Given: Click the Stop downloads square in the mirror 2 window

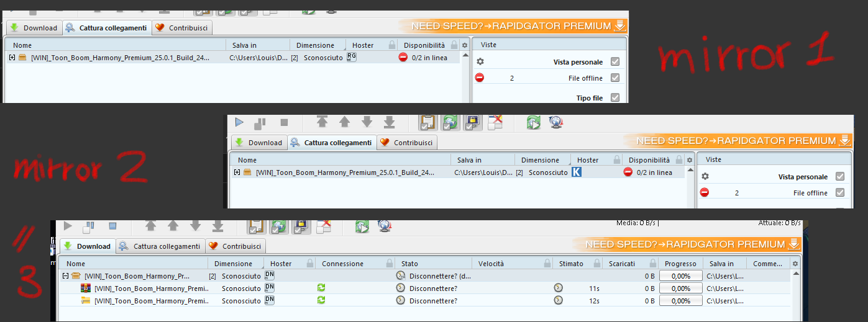Looking at the screenshot, I should coord(284,122).
